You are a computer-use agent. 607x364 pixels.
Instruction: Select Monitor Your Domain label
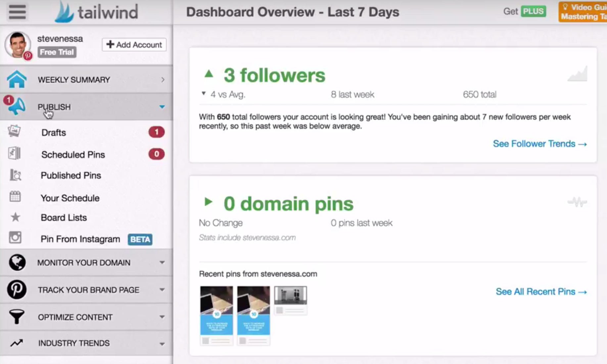pyautogui.click(x=84, y=262)
